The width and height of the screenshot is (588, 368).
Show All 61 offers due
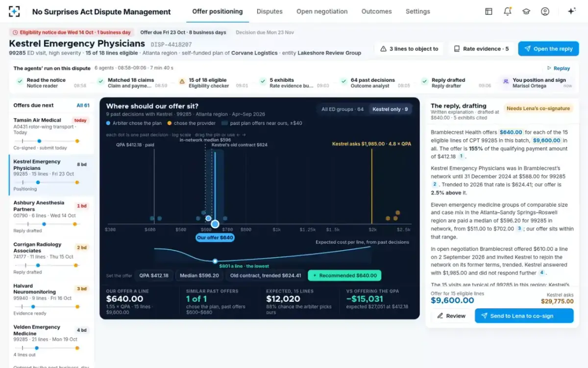point(83,105)
